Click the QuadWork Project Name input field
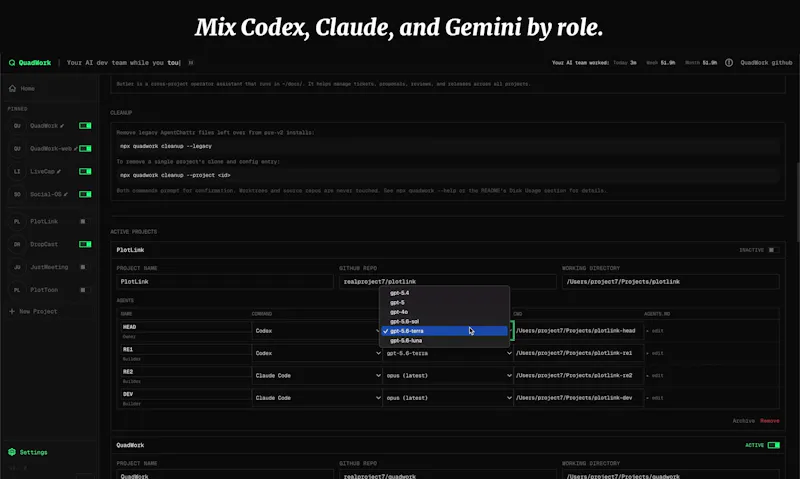This screenshot has height=479, width=800. [224, 475]
